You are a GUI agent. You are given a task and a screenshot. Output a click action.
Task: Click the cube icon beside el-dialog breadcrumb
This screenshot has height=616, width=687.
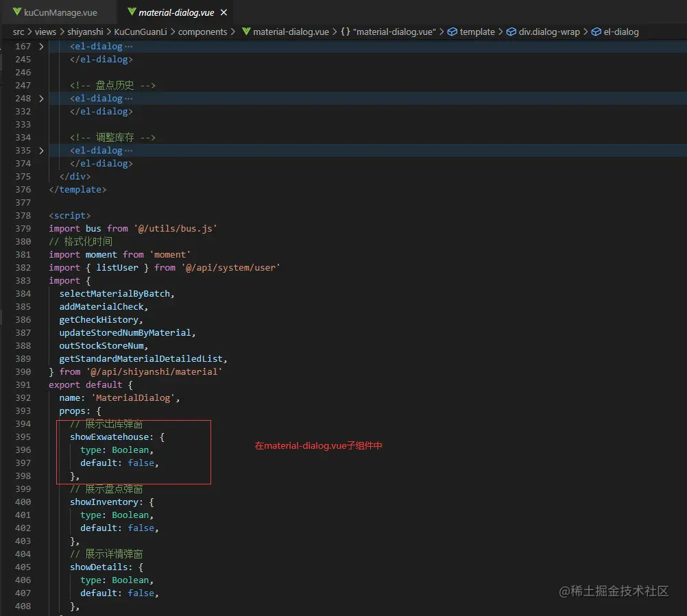[x=596, y=32]
